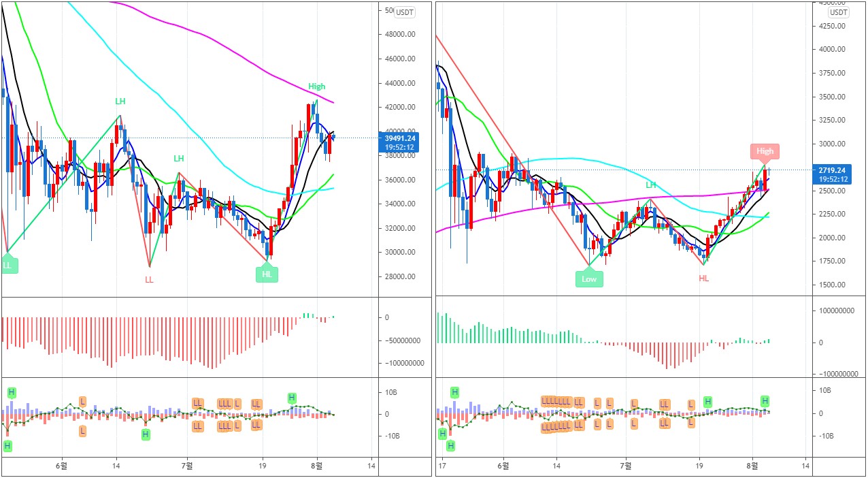Click the green High pivot label on left chart

pyautogui.click(x=316, y=86)
